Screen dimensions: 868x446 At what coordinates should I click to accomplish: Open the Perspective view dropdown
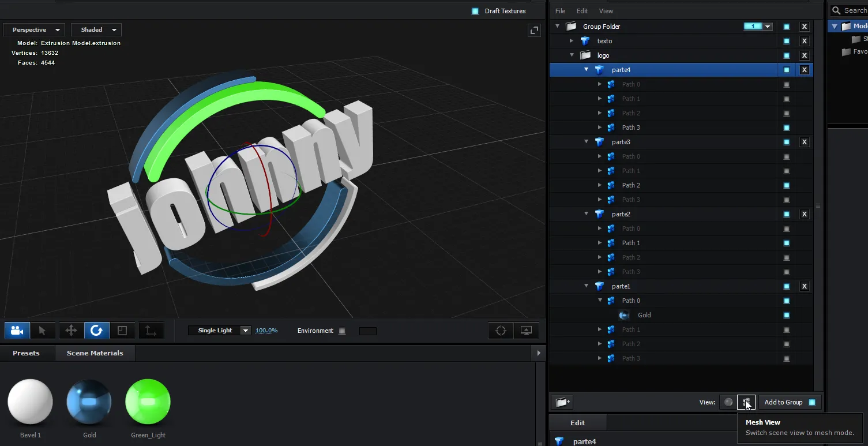click(x=34, y=30)
